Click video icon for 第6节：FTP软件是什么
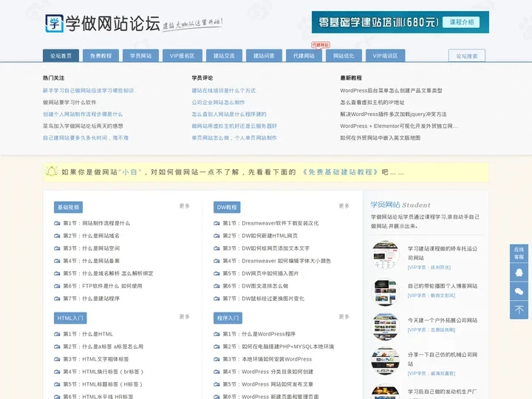The image size is (532, 399). [x=57, y=286]
